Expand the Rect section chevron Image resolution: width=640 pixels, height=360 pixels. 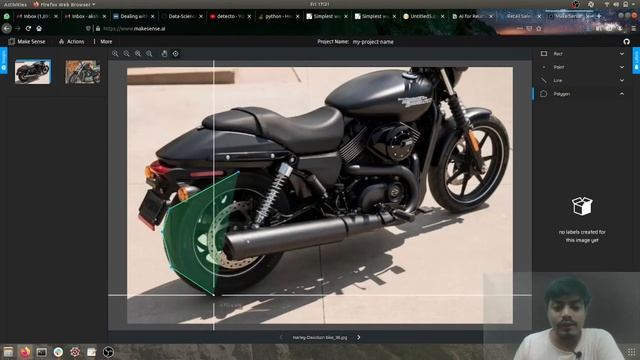point(622,53)
